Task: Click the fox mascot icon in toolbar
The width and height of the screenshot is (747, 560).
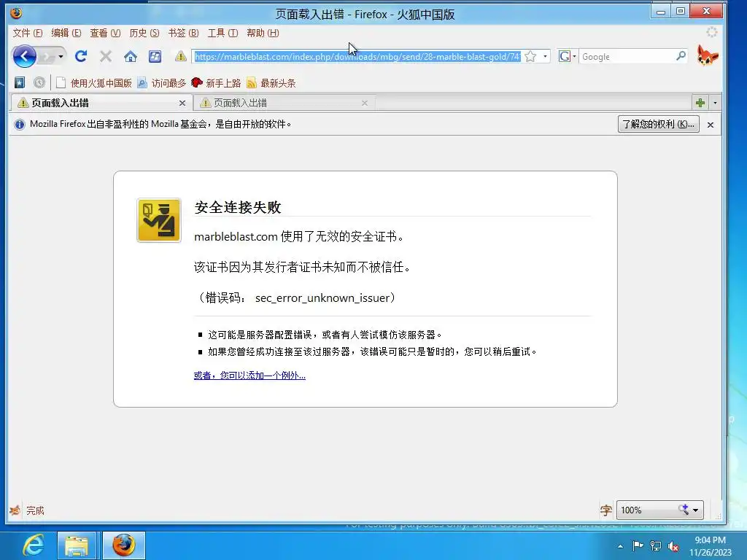Action: [708, 55]
